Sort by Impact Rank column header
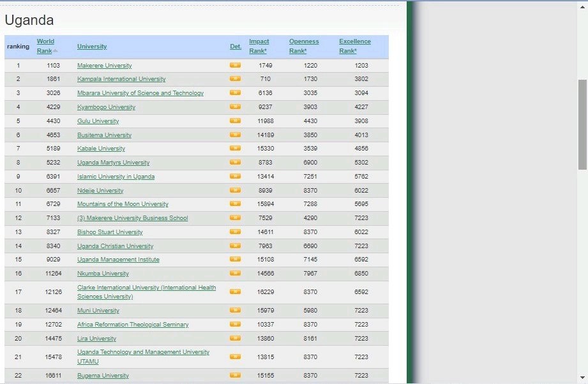Image resolution: width=588 pixels, height=384 pixels. [x=259, y=46]
